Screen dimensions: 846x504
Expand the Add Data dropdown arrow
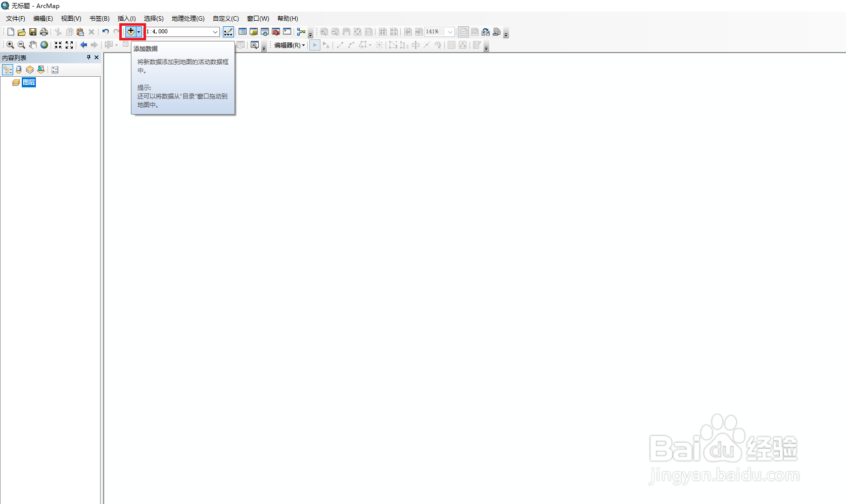point(138,31)
